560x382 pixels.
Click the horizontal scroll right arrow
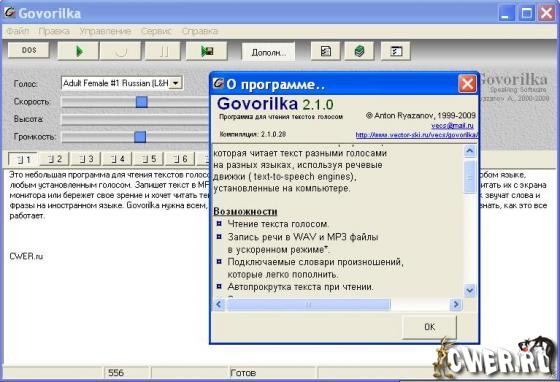456,305
